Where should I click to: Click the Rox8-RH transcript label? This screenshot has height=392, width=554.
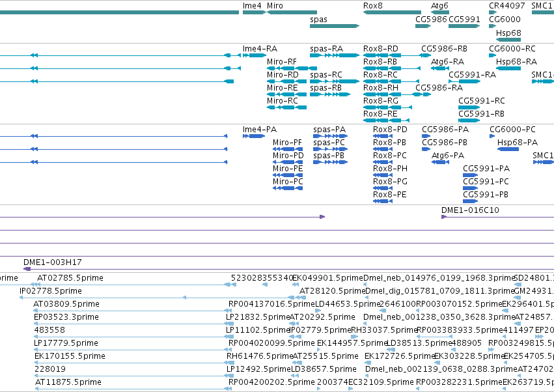381,88
